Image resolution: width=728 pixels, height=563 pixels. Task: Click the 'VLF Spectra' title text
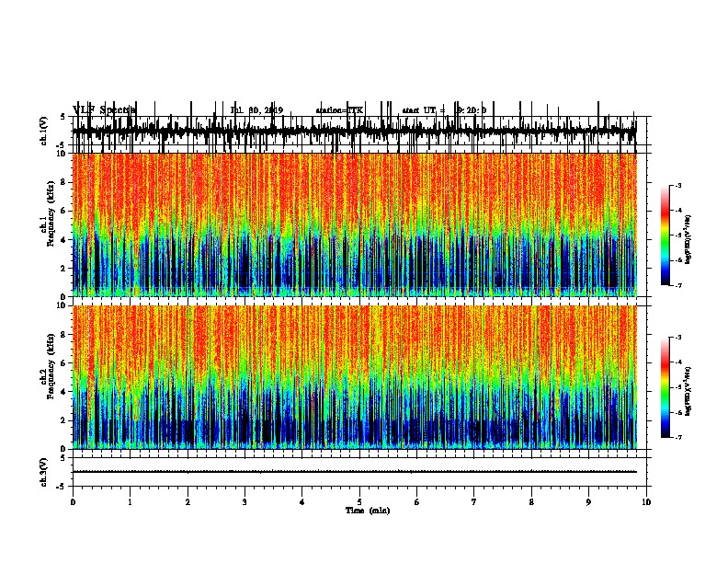(105, 109)
